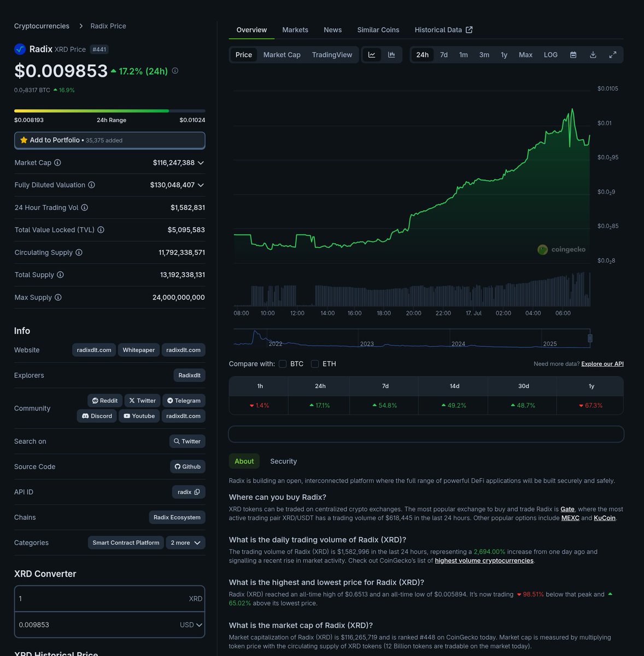This screenshot has width=644, height=656.
Task: Expand the Market Cap value chevron
Action: (201, 163)
